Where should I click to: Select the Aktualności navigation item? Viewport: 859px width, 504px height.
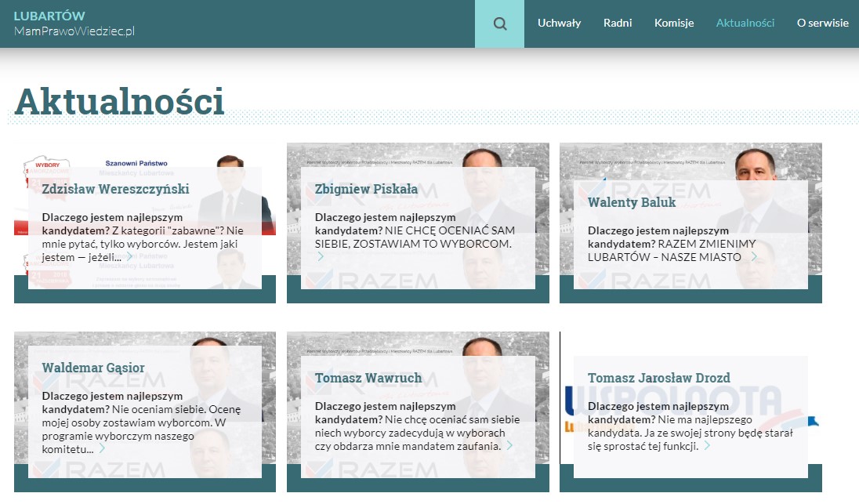(x=745, y=23)
